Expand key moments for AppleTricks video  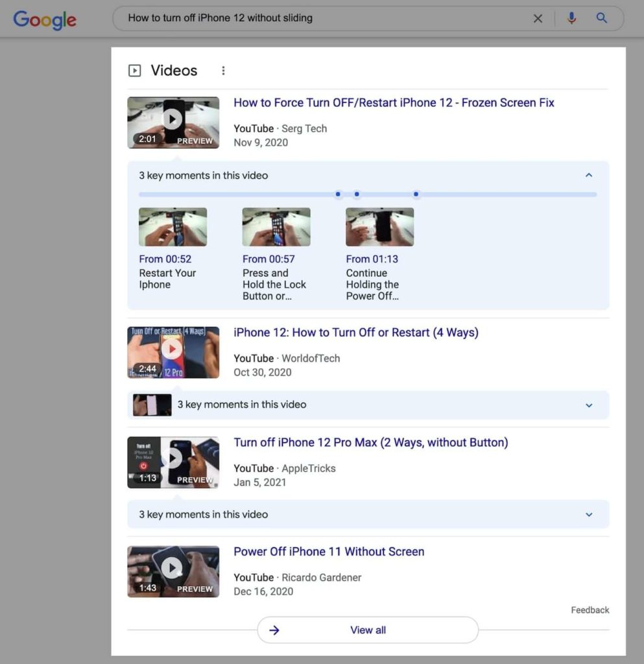589,514
